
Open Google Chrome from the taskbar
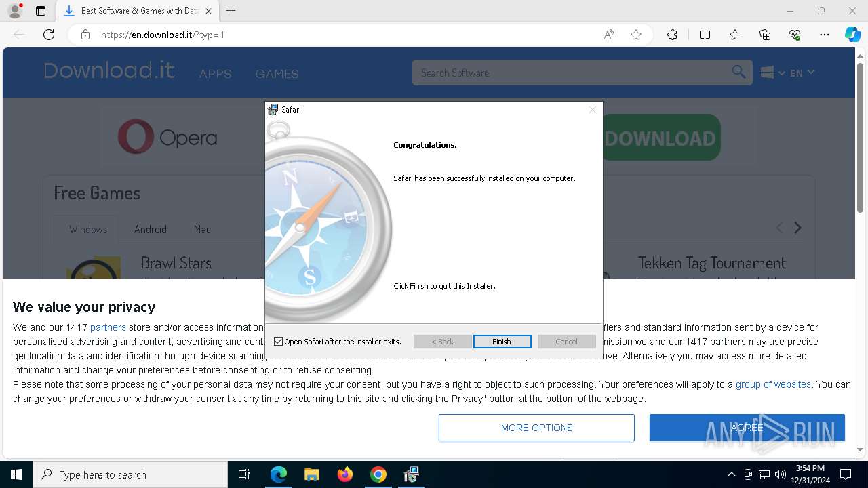378,474
